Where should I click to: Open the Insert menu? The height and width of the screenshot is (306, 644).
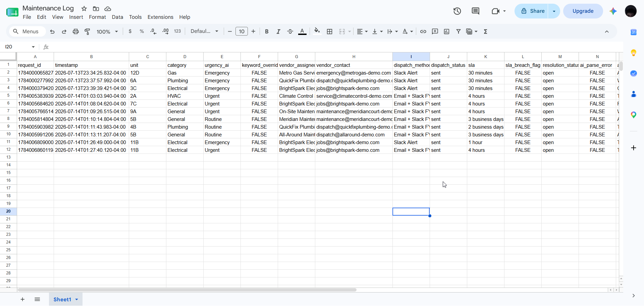coord(76,17)
